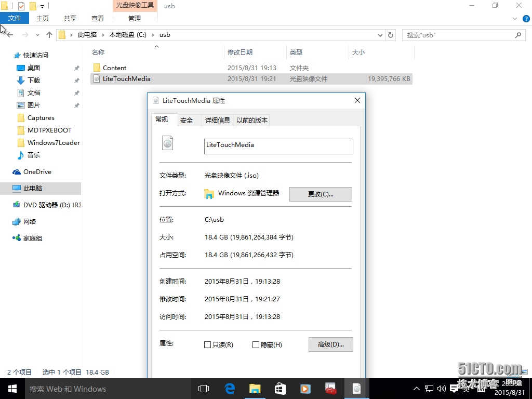
Task: Open volume control in system tray
Action: tap(442, 389)
